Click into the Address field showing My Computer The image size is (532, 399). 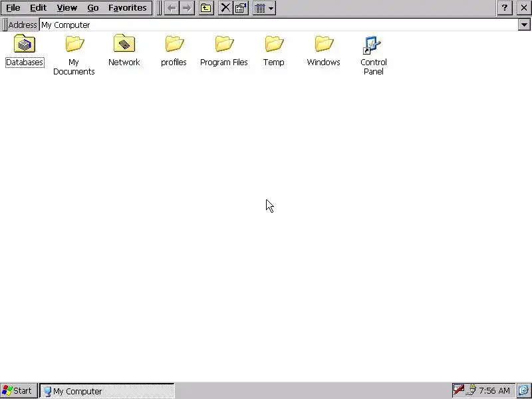pyautogui.click(x=279, y=25)
